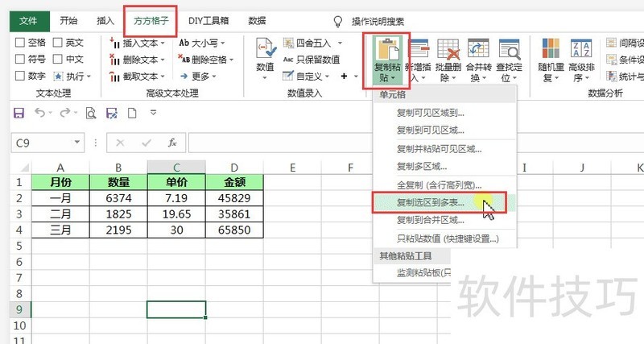Viewport: 644px width, 344px height.
Task: Open the Name Box dropdown arrow
Action: tap(76, 143)
